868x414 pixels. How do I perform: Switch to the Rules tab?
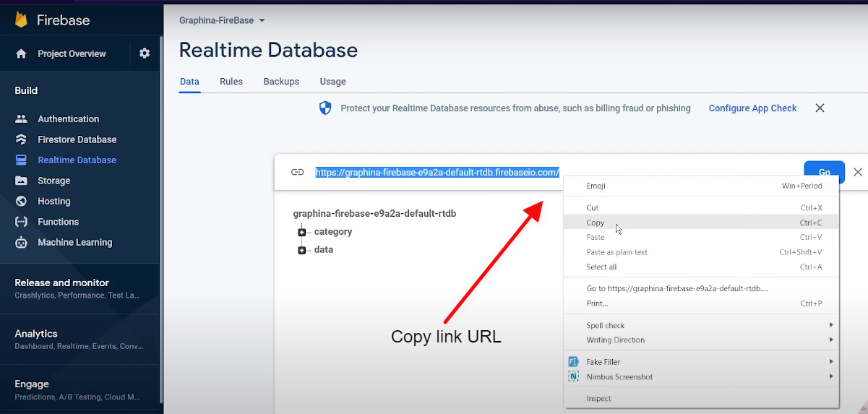point(231,82)
